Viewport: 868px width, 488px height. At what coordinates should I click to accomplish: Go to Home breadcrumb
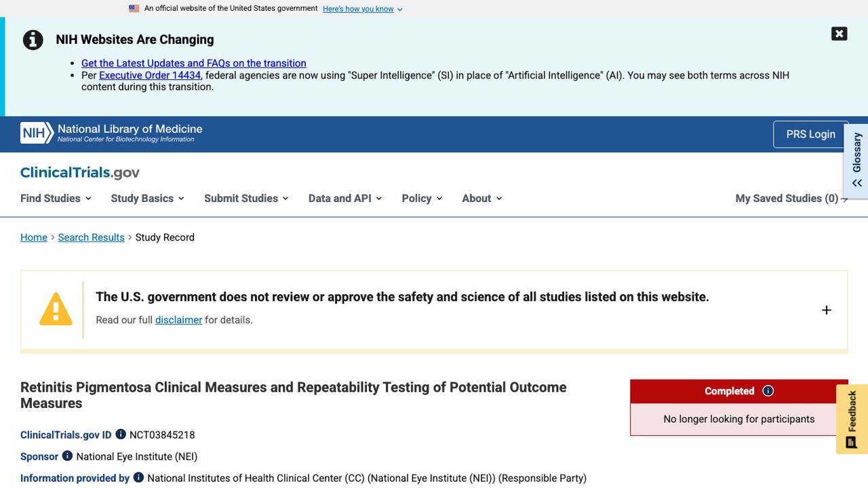pos(34,237)
